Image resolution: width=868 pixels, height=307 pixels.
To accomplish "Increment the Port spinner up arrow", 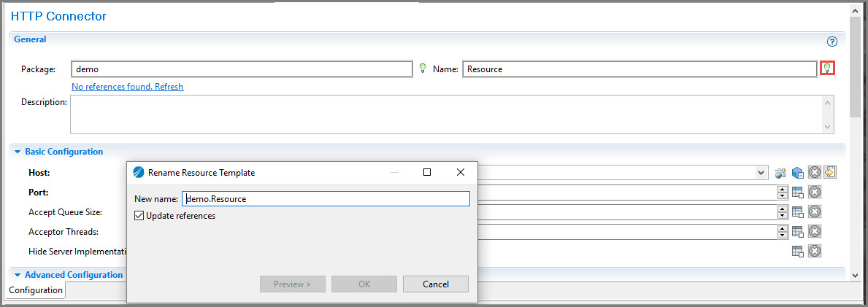I will click(782, 189).
